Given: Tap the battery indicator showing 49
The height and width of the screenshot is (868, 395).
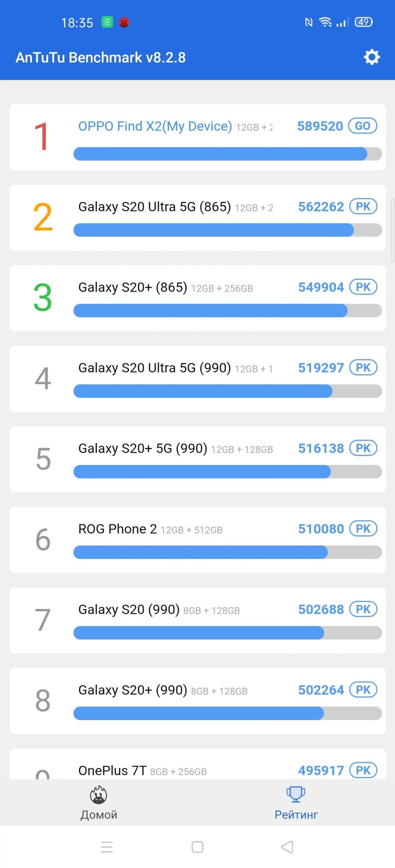Looking at the screenshot, I should pos(364,22).
